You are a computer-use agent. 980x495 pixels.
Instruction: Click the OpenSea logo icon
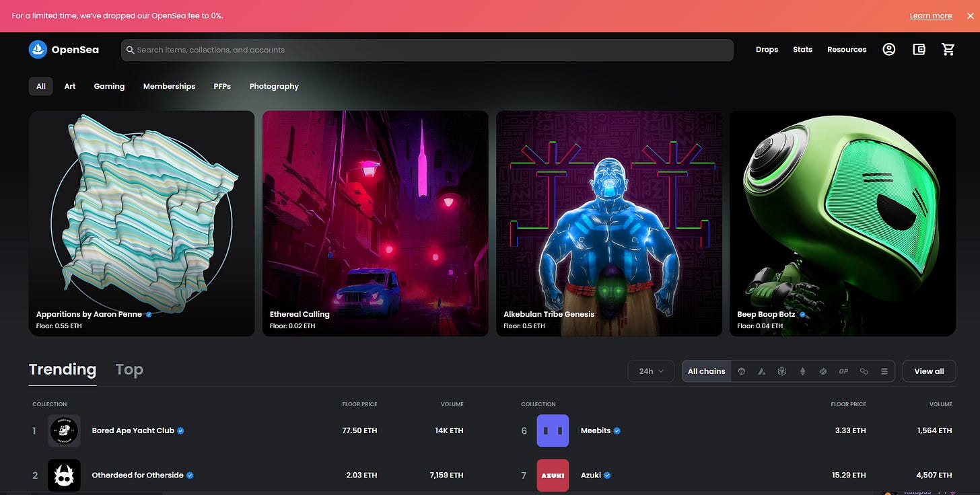(x=38, y=50)
